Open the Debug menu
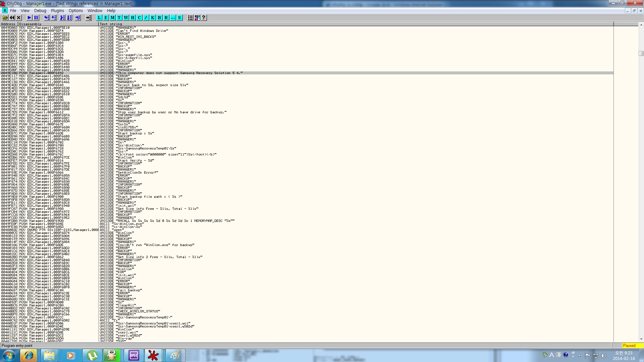The height and width of the screenshot is (362, 644). pyautogui.click(x=40, y=11)
